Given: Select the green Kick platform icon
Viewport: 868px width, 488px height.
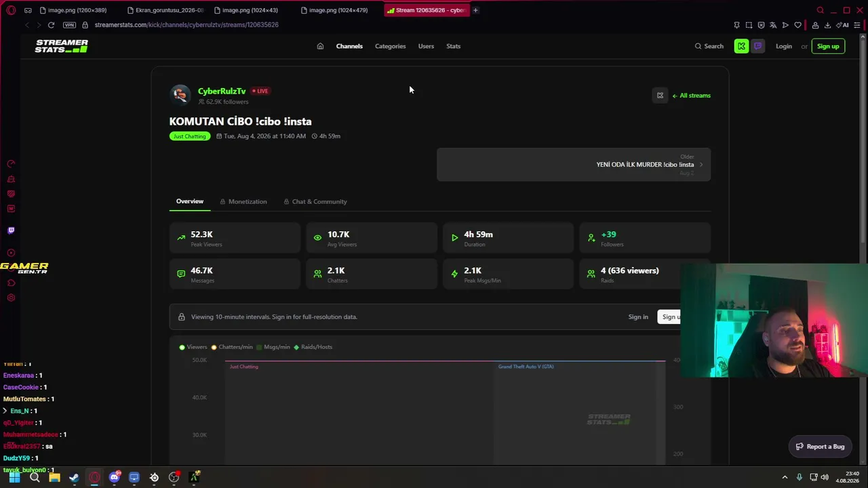Looking at the screenshot, I should [x=741, y=46].
